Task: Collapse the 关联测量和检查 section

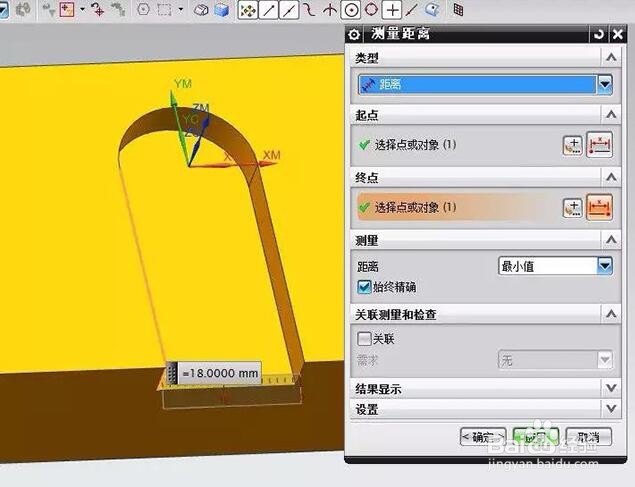Action: 611,314
